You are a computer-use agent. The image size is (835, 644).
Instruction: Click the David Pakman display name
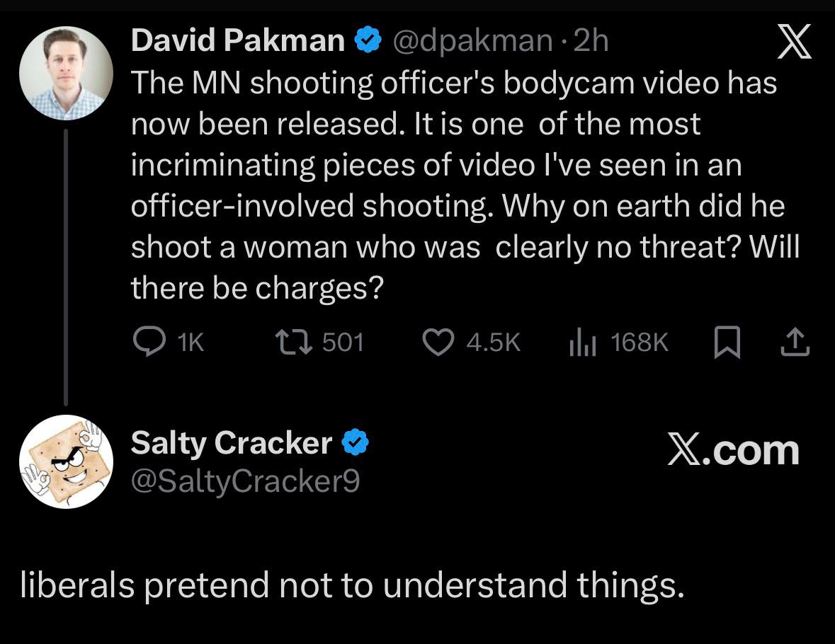tap(238, 42)
